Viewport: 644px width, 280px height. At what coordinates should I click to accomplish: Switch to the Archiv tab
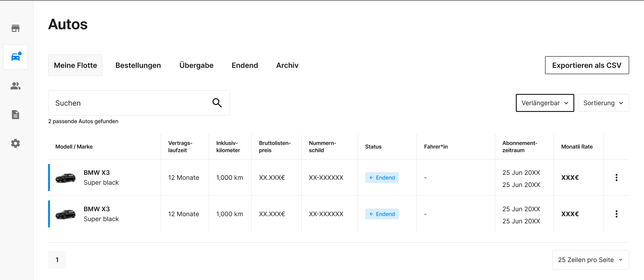point(287,65)
